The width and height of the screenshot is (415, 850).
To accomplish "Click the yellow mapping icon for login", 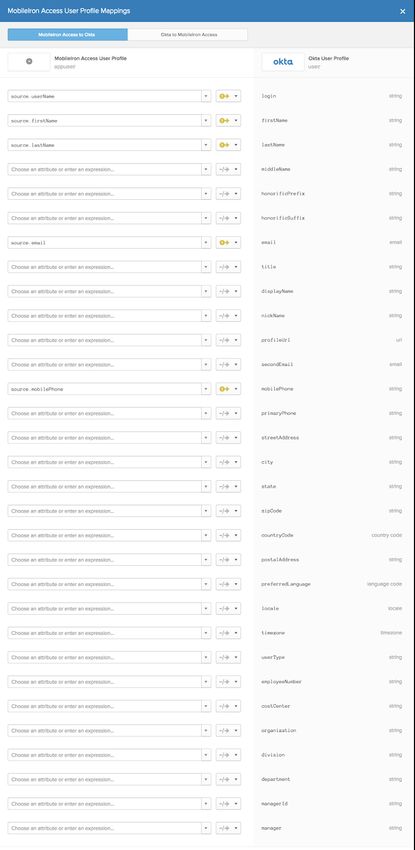I will click(224, 96).
